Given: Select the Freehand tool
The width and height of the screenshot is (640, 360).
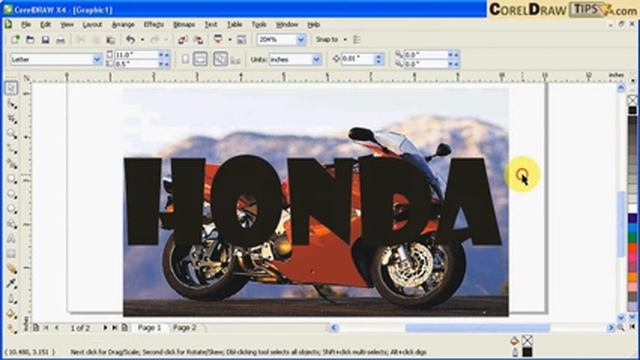Looking at the screenshot, I should pyautogui.click(x=11, y=149).
